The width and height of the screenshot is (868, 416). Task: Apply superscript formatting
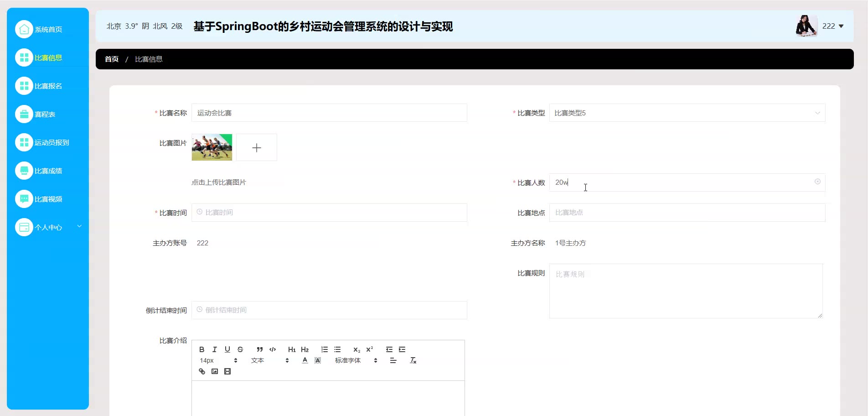click(x=370, y=349)
